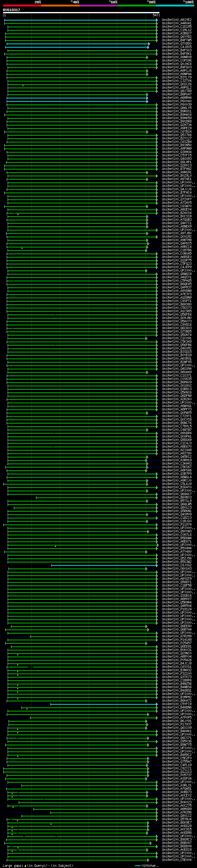Screen dimensions: 197x868
Task: Select the UniRef100_B4FSG3 label
Action: pyautogui.click(x=177, y=50)
